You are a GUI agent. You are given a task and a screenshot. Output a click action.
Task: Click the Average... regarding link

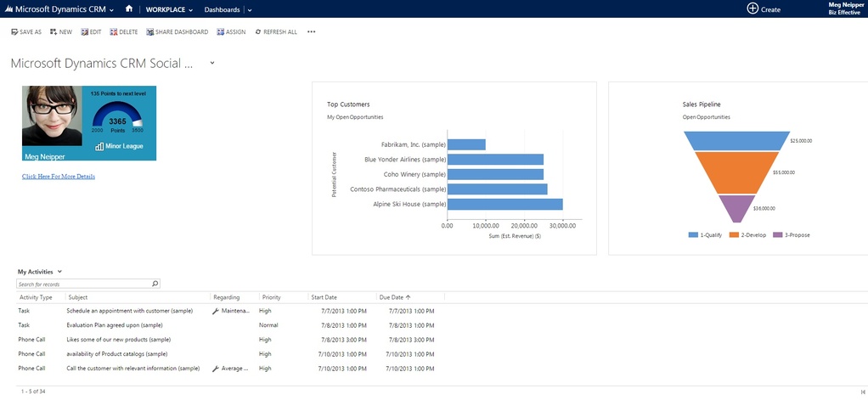(x=234, y=369)
